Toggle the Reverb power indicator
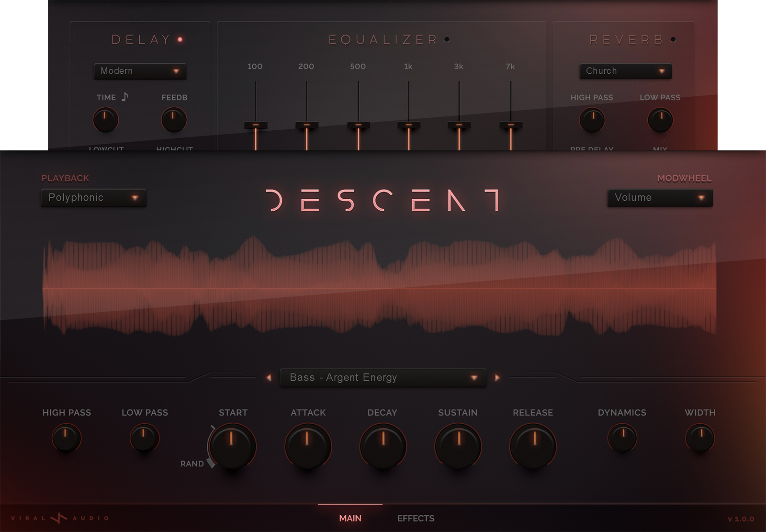The height and width of the screenshot is (532, 766). pyautogui.click(x=674, y=40)
